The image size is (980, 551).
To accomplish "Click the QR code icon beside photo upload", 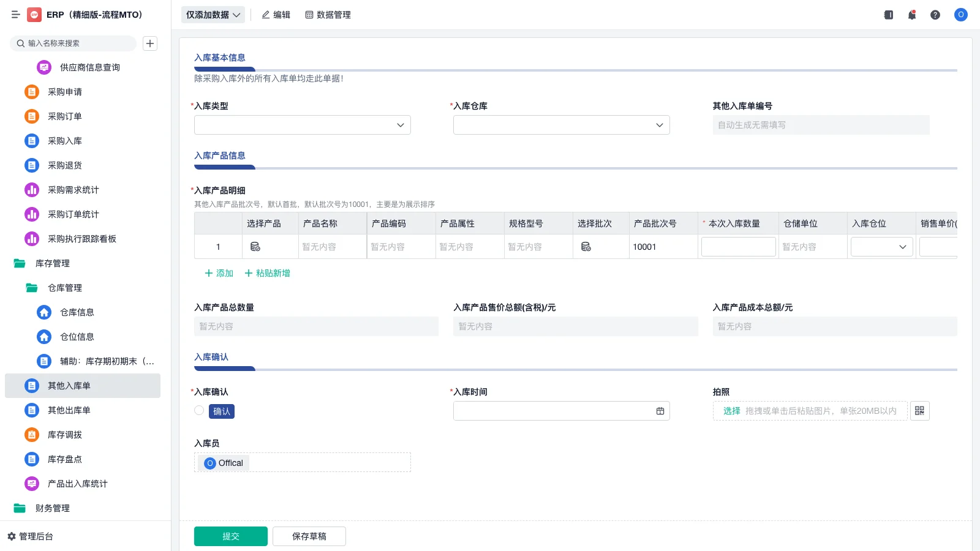I will [919, 411].
